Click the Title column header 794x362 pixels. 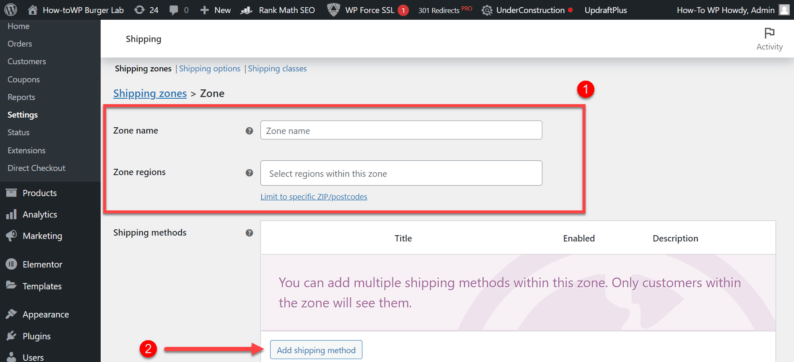(403, 238)
